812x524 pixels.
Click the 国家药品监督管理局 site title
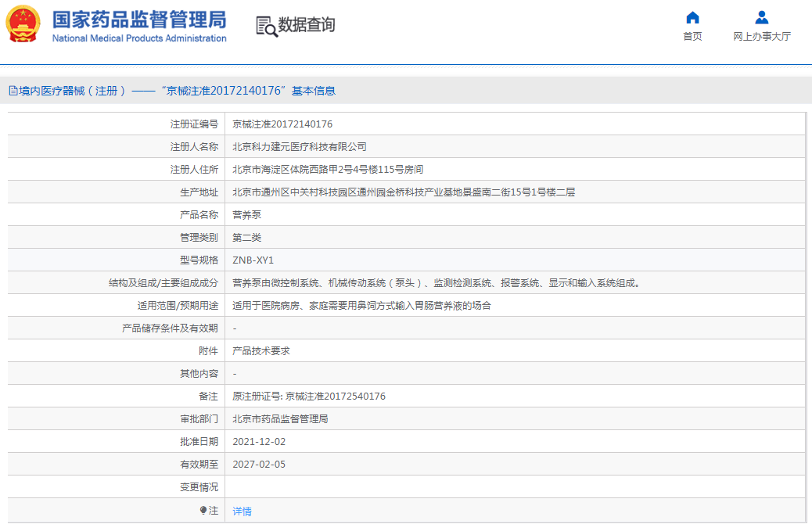pyautogui.click(x=139, y=19)
